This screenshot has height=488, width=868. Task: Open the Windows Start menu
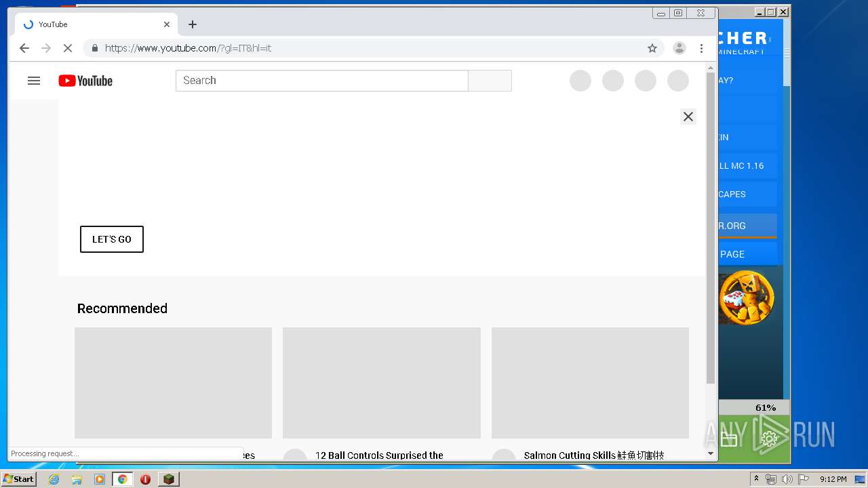18,479
